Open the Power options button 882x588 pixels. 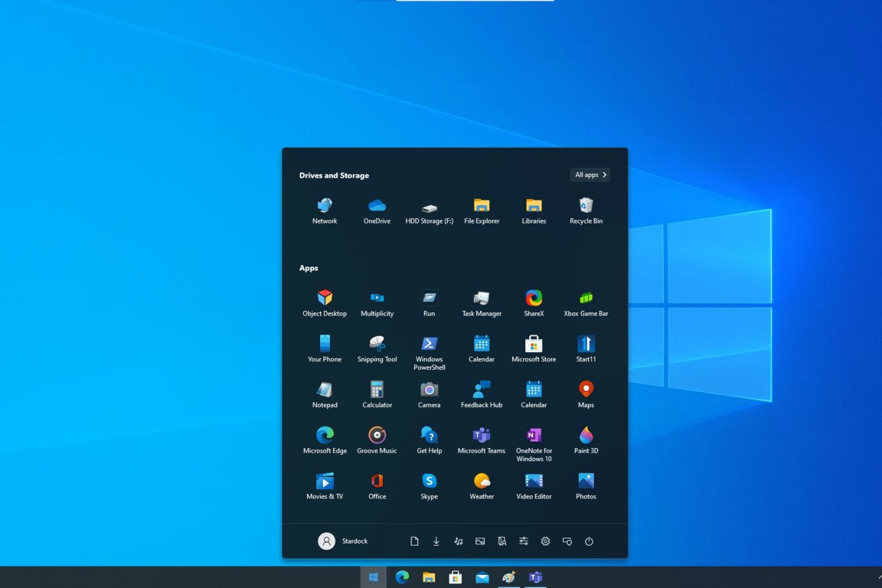(589, 541)
